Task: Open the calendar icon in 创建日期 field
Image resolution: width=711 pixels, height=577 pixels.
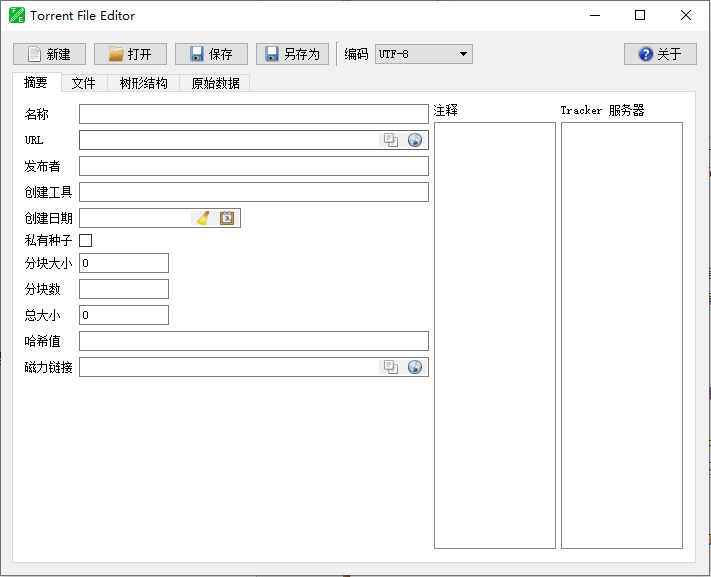Action: (x=227, y=218)
